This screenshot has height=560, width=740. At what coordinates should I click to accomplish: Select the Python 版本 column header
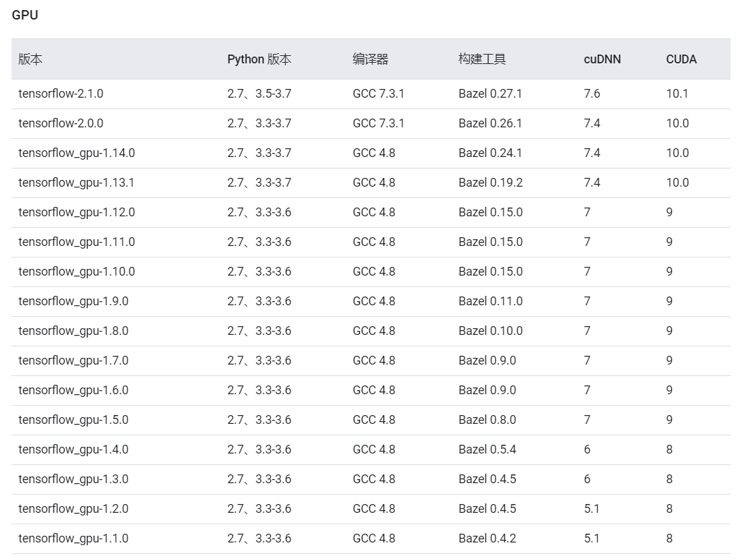tap(259, 59)
